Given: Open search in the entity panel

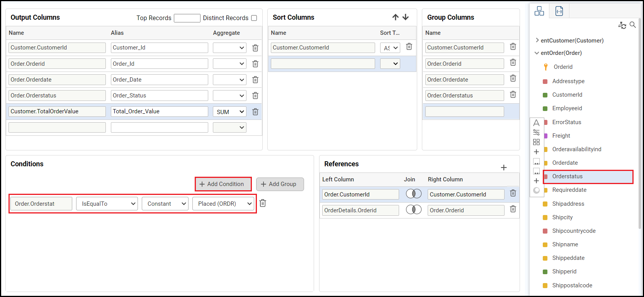Looking at the screenshot, I should 633,25.
